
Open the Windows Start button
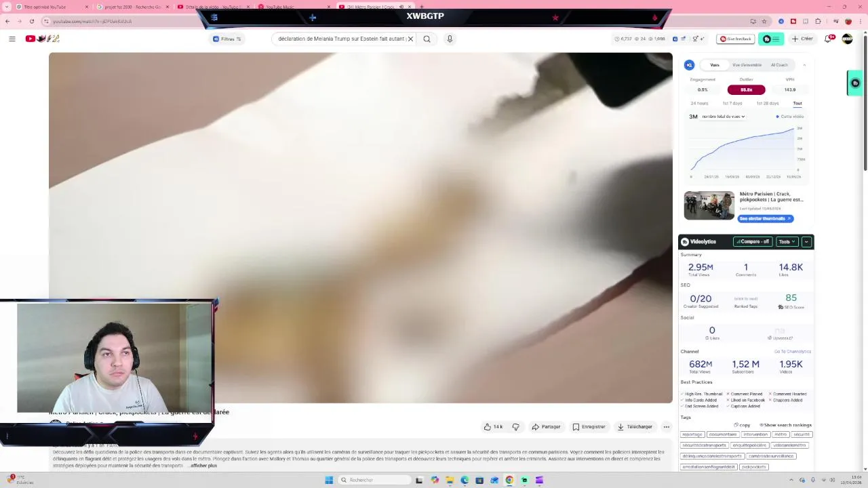(329, 480)
